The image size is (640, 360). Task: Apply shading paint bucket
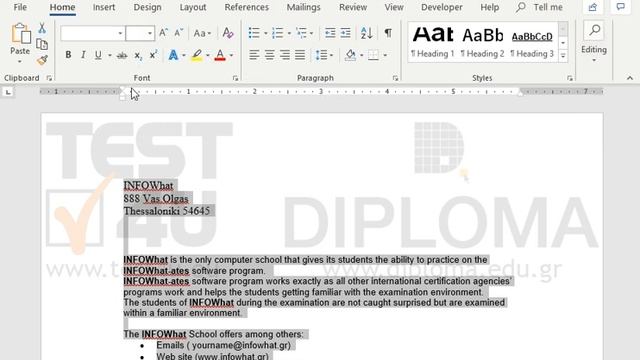click(x=350, y=55)
